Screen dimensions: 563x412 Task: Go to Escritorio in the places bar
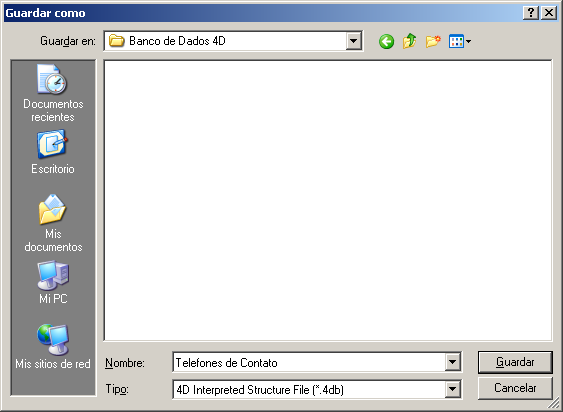coord(53,152)
